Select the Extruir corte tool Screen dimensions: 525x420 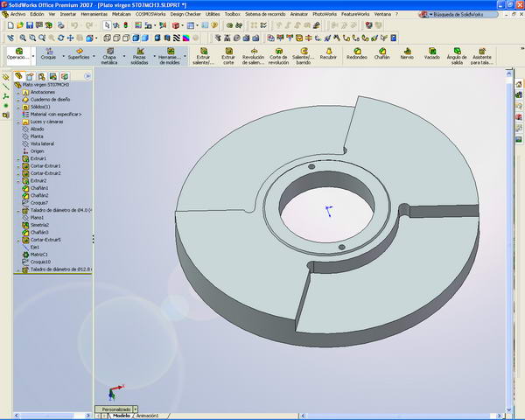[x=227, y=54]
